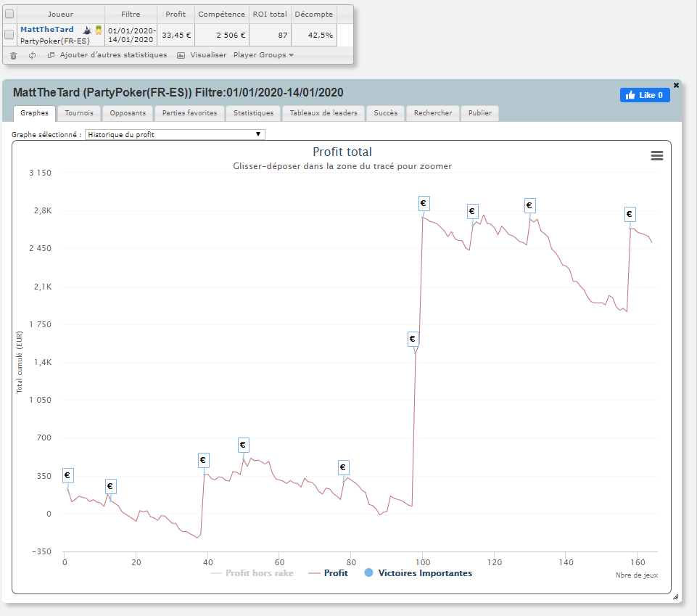This screenshot has width=697, height=616.
Task: Click the 33,45 € profit cell
Action: coord(176,35)
